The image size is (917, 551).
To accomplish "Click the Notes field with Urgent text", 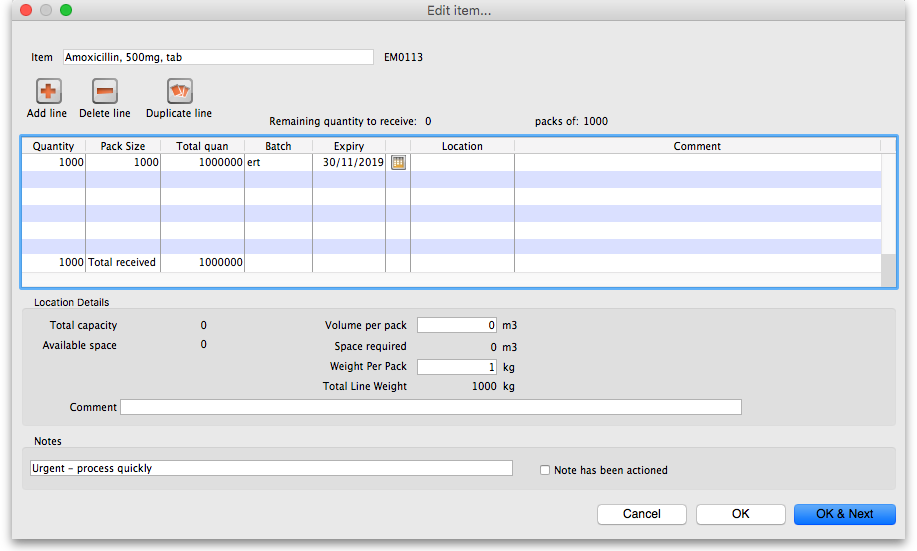I will pos(271,468).
